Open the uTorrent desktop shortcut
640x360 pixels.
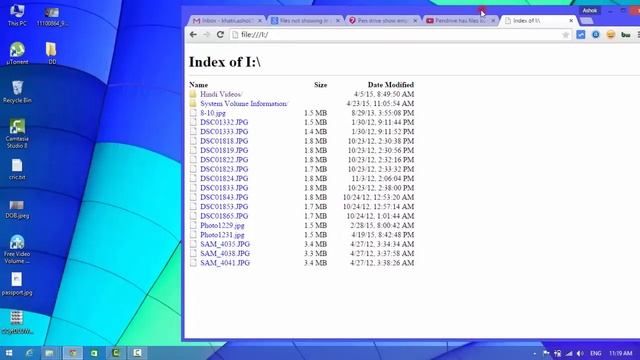click(x=17, y=53)
